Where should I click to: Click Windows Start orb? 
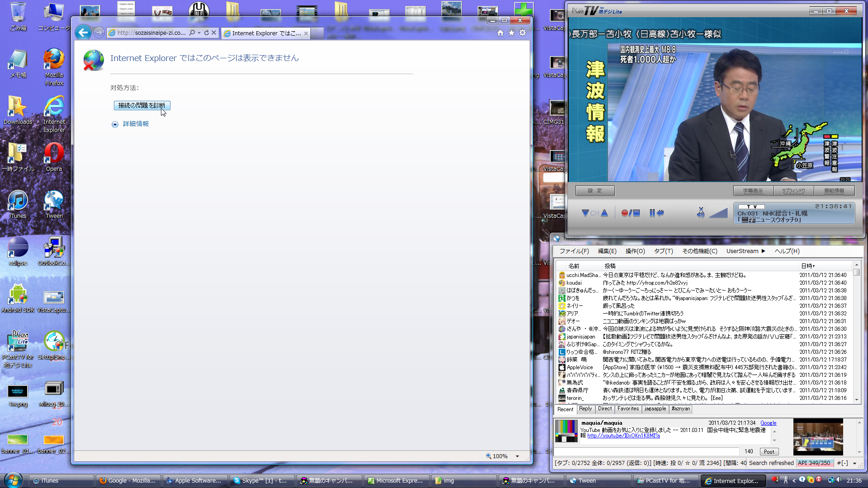coord(13,480)
